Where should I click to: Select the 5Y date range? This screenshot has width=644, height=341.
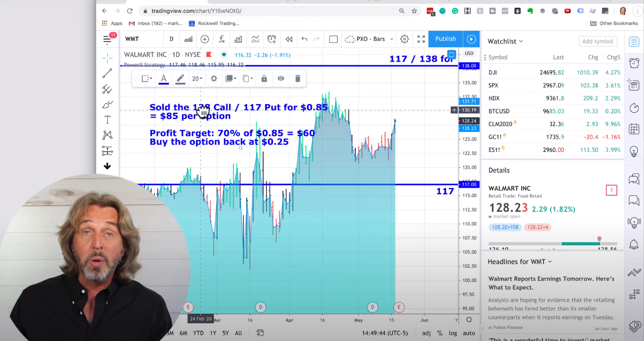pos(225,333)
